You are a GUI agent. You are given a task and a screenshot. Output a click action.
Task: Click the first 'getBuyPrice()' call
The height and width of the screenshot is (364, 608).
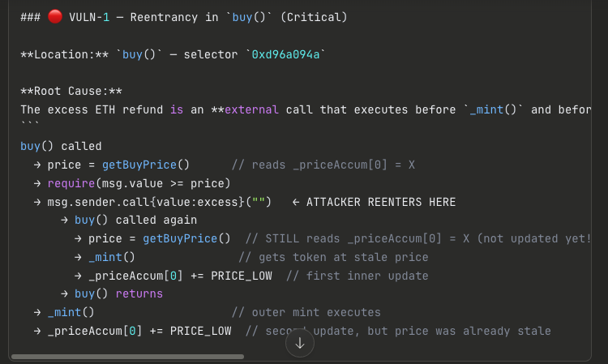[146, 165]
